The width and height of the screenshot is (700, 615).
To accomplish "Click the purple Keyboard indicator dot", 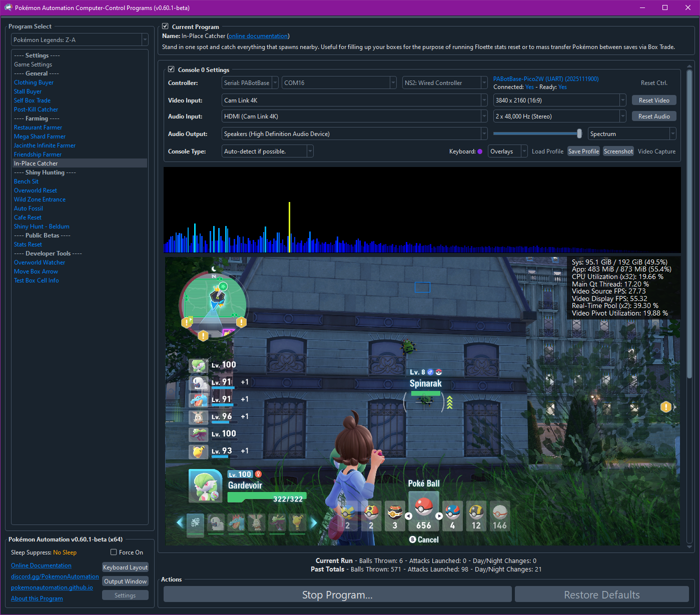I will point(480,151).
